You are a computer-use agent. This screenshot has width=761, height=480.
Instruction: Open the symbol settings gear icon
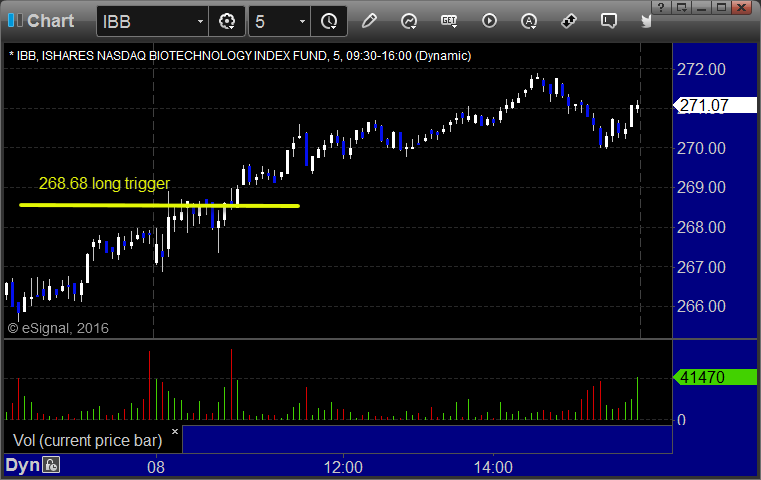pyautogui.click(x=227, y=21)
